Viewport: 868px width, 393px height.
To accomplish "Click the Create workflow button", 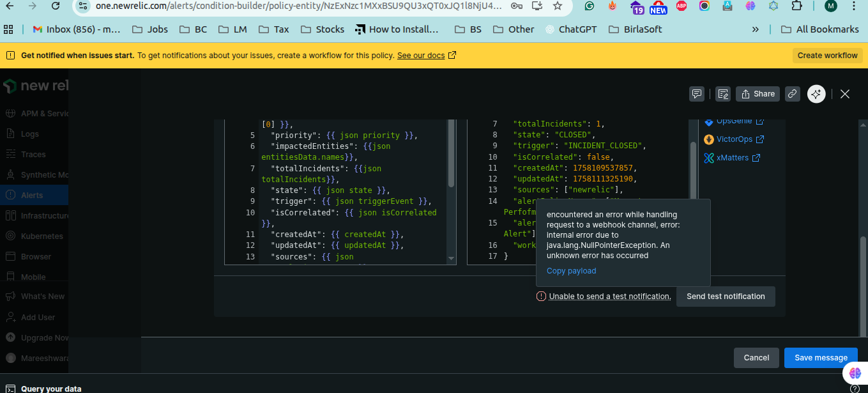I will (x=827, y=56).
